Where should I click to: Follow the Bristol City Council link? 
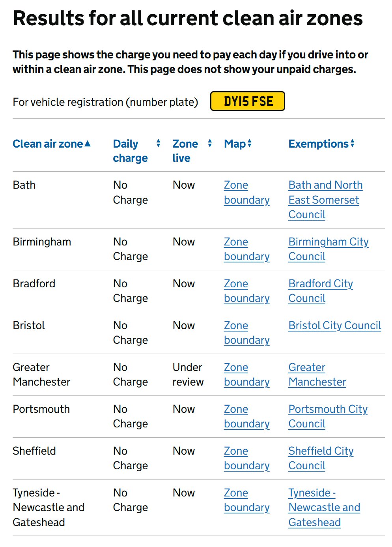tap(334, 326)
